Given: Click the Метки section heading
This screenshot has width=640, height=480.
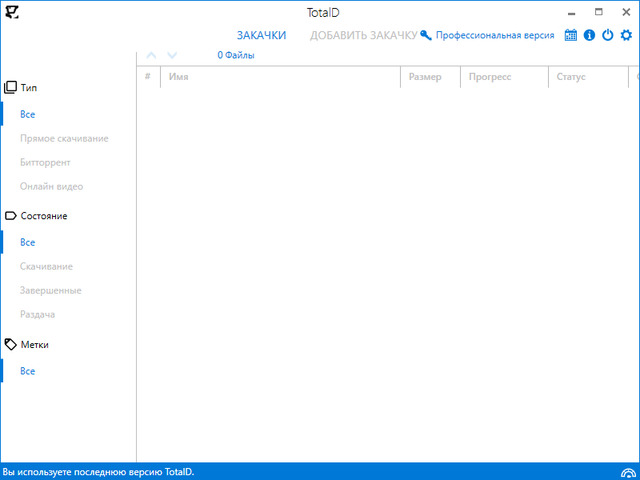Looking at the screenshot, I should click(x=35, y=344).
